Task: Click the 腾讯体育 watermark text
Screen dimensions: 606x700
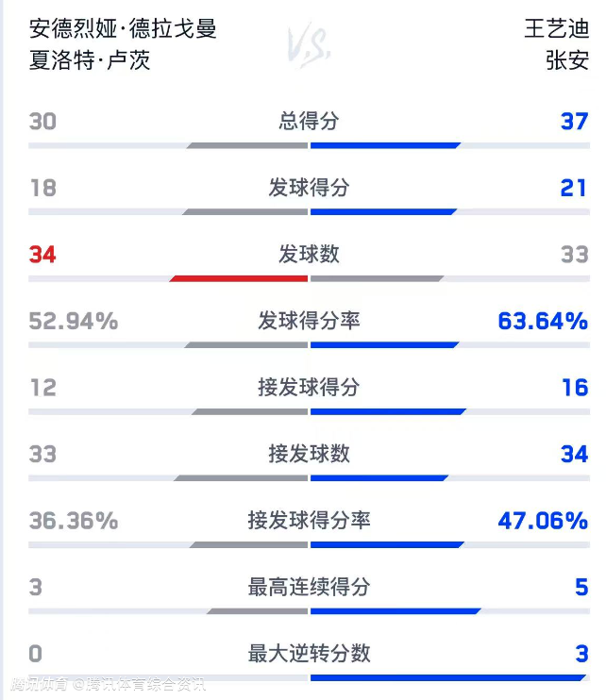Action: coord(41,684)
